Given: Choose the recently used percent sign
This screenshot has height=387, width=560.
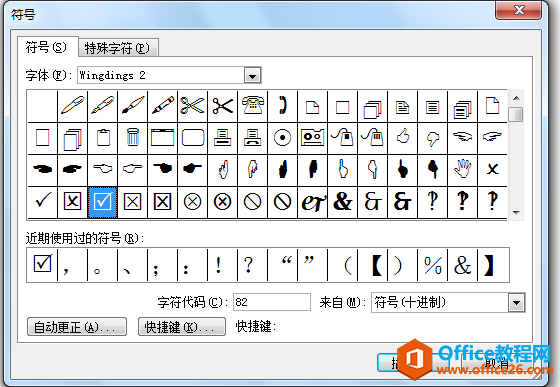Looking at the screenshot, I should [x=432, y=265].
